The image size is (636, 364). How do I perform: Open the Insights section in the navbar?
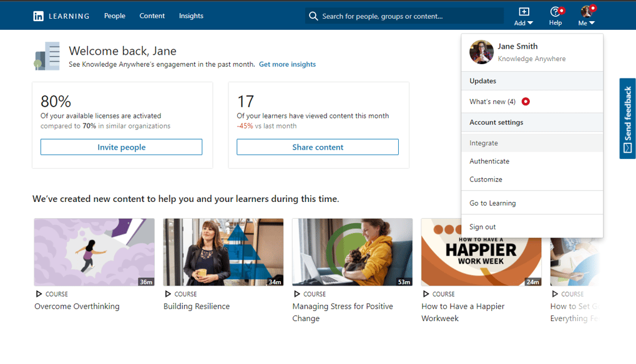191,16
